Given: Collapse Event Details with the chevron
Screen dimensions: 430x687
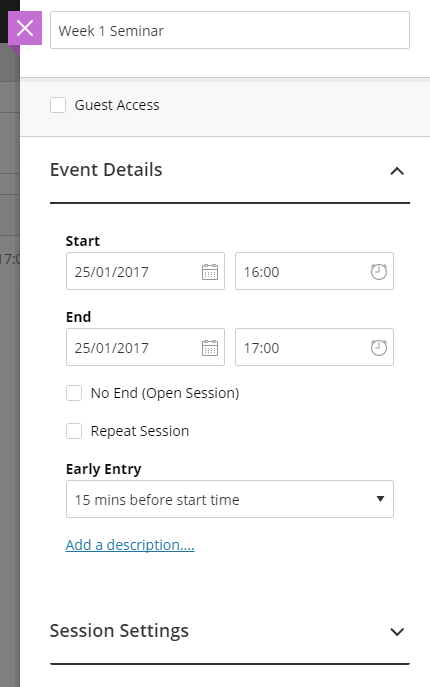Looking at the screenshot, I should pos(397,171).
